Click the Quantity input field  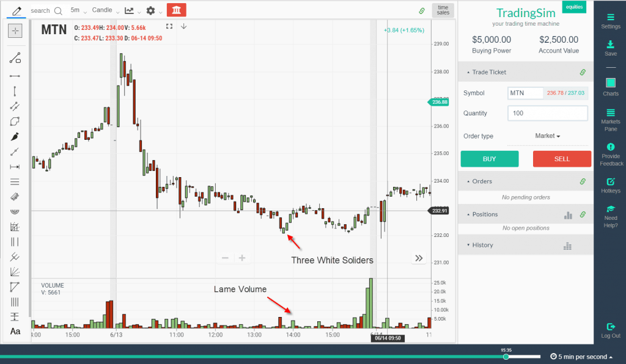tap(547, 113)
